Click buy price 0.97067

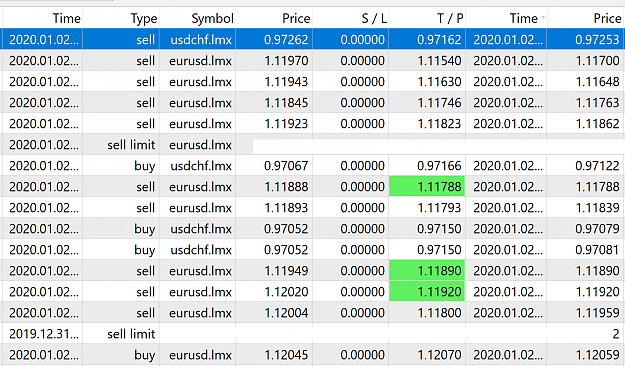pos(286,166)
